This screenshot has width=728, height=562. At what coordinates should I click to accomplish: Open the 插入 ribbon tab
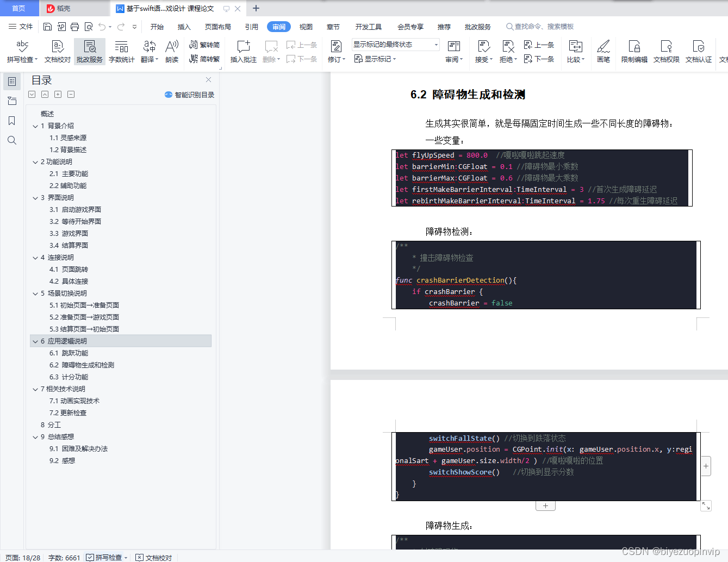click(x=184, y=27)
